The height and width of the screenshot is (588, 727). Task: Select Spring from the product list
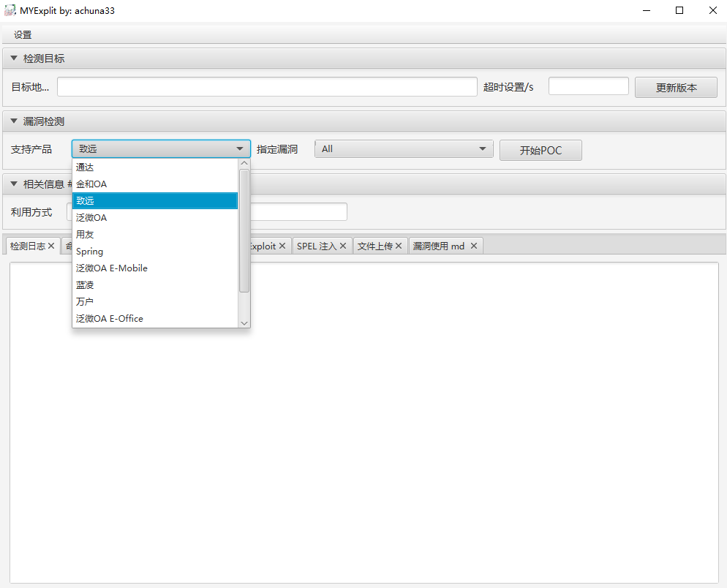[155, 252]
